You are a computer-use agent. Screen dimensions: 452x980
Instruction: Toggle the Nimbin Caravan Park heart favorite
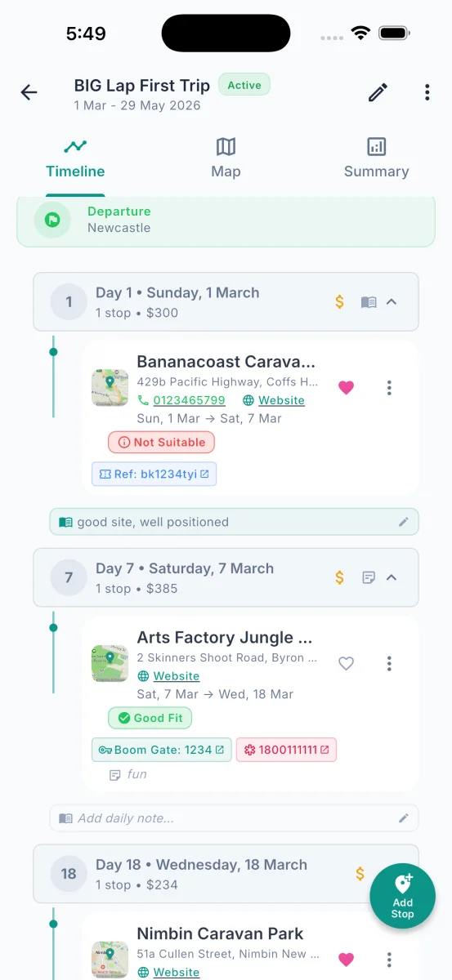tap(347, 960)
